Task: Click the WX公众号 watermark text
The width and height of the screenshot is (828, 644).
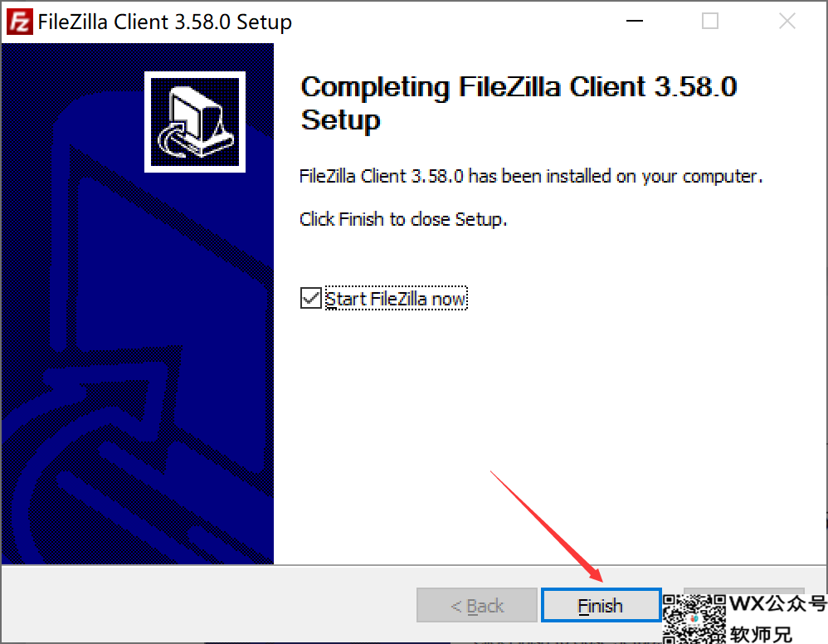Action: (778, 604)
